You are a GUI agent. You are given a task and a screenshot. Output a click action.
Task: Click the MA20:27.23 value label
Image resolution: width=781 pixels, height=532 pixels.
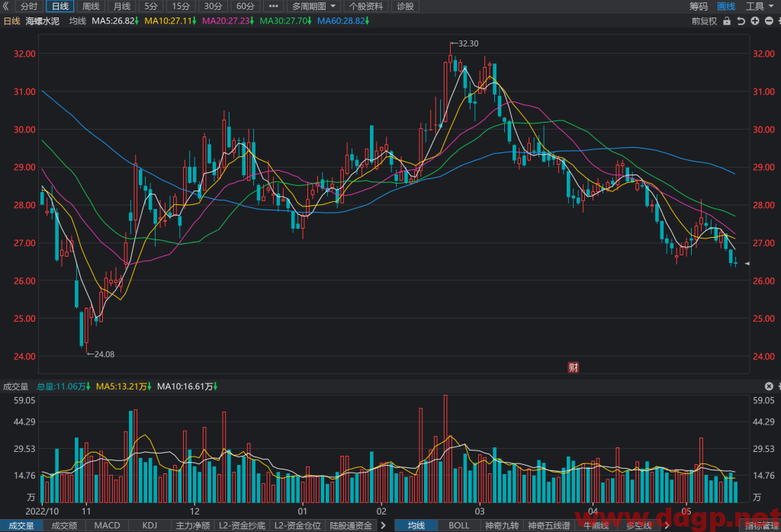(x=227, y=21)
